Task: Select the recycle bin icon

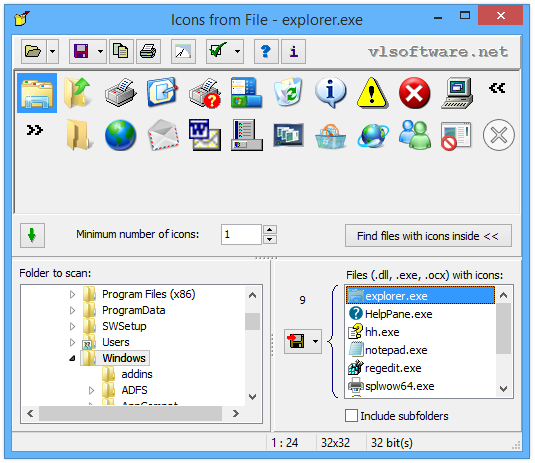Action: pyautogui.click(x=288, y=92)
